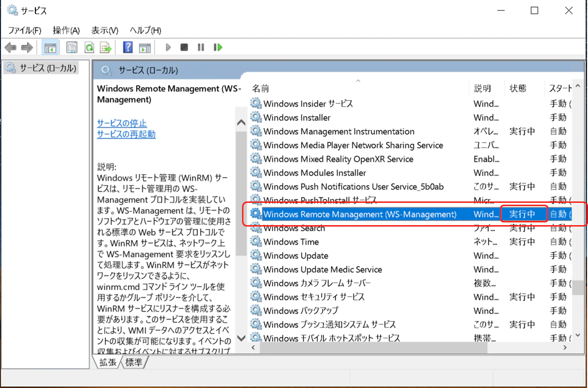Click gear icon of Windows Insider サービス
The image size is (588, 388).
pos(256,103)
